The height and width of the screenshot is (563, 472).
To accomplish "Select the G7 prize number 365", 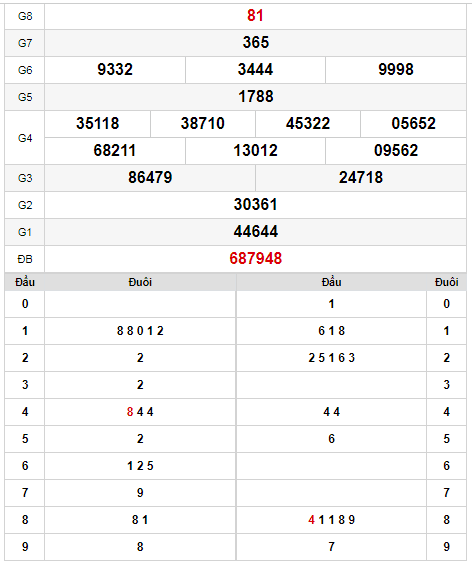I will [x=256, y=42].
